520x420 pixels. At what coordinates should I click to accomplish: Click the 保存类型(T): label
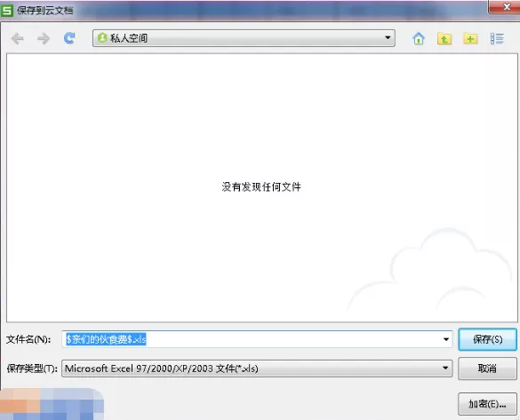pyautogui.click(x=32, y=368)
